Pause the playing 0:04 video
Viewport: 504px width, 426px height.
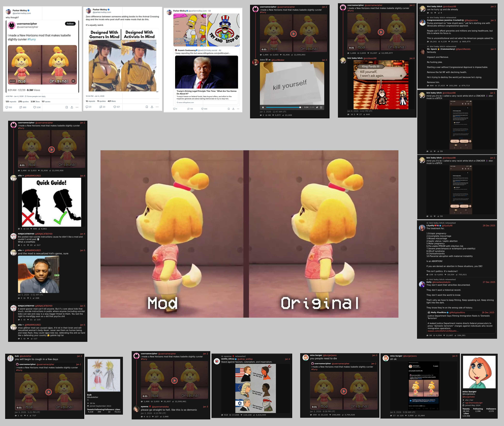click(x=263, y=107)
